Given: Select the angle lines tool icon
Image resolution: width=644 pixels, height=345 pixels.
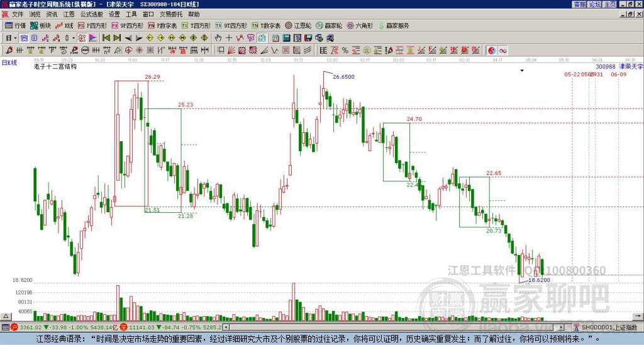Looking at the screenshot, I should point(264,50).
